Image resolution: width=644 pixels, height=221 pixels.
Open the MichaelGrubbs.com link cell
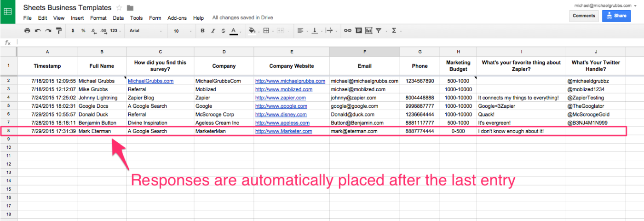point(150,81)
